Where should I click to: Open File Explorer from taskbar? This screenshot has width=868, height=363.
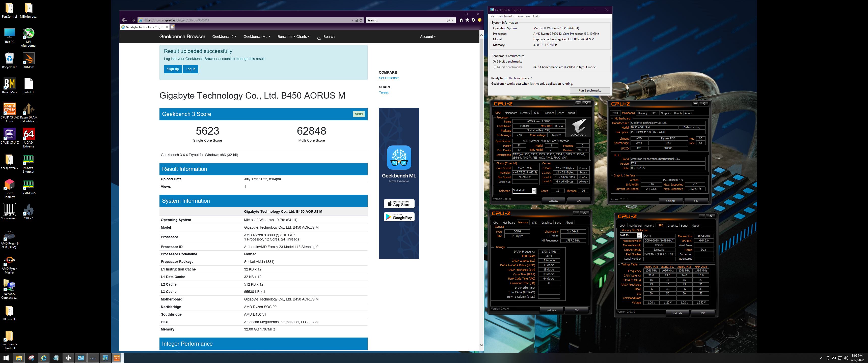(19, 358)
